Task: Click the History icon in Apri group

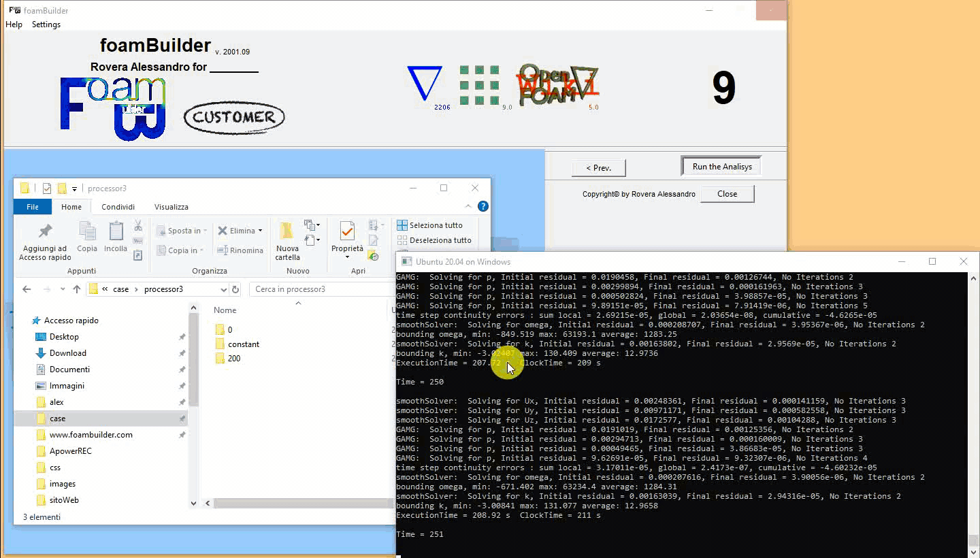Action: click(373, 255)
